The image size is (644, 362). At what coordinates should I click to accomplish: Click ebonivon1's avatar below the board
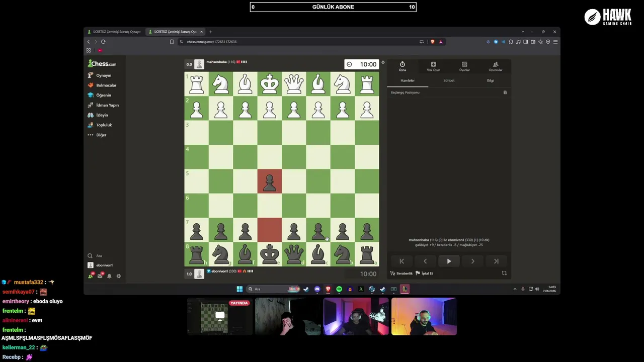pyautogui.click(x=199, y=274)
